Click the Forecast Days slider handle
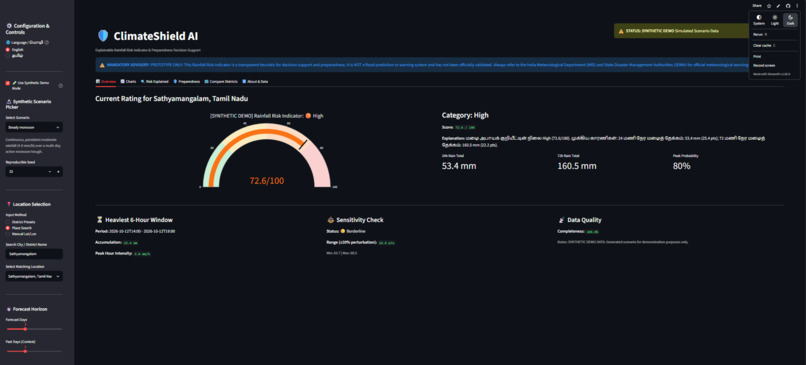 pos(25,329)
